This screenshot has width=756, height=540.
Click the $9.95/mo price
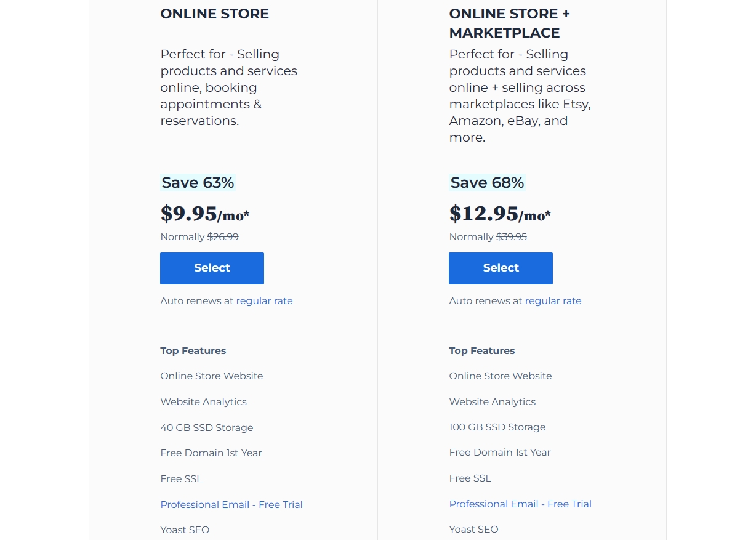coord(204,214)
